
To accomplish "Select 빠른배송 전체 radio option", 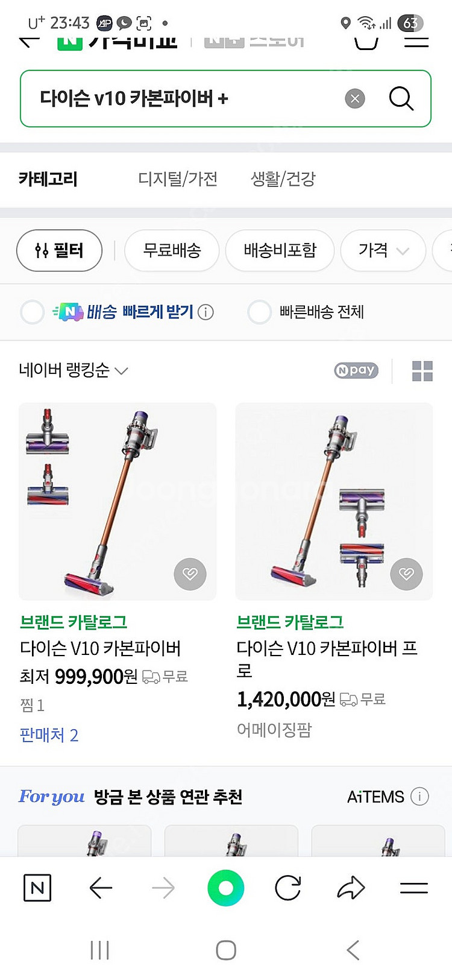I will click(260, 312).
